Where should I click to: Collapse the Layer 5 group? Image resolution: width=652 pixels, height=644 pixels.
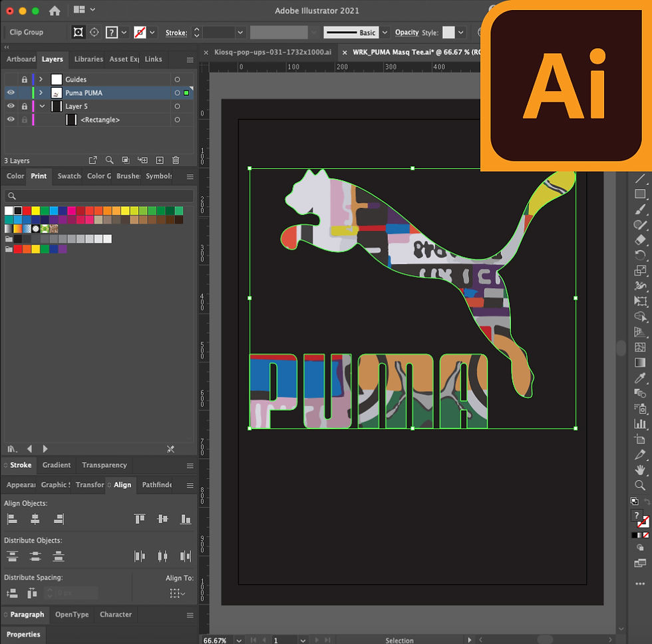tap(41, 106)
